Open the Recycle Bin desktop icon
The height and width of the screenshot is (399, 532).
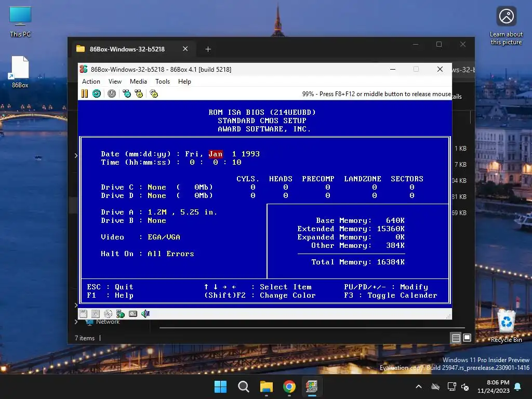click(506, 326)
